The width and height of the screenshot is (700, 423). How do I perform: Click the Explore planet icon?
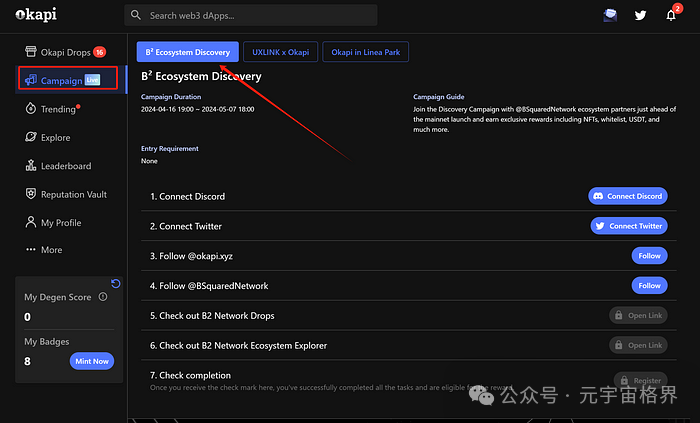(x=31, y=137)
